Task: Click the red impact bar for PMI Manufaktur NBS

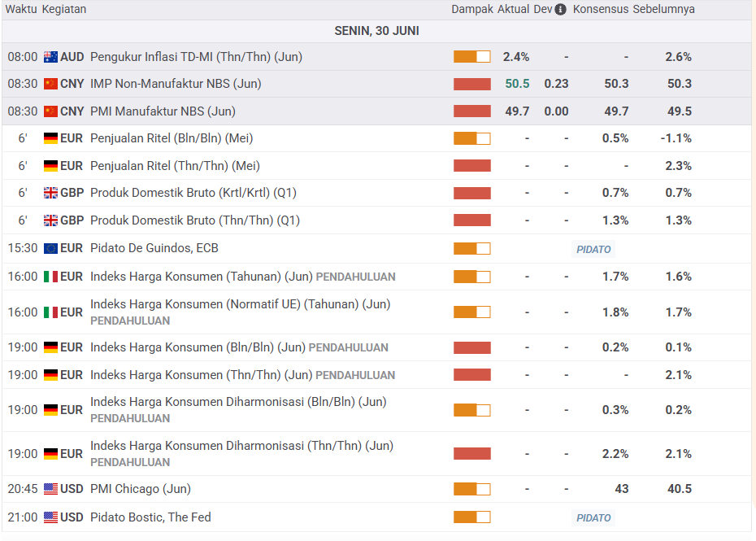Action: (471, 111)
